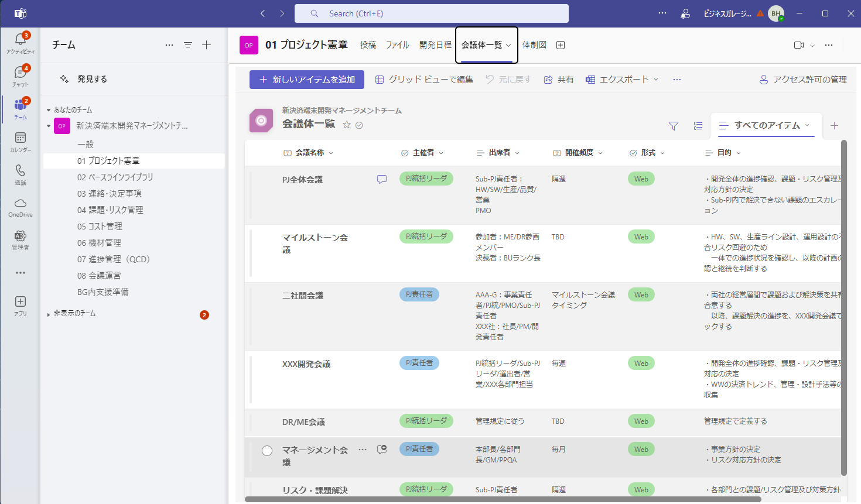Open comments on PJ全体会議 row
The height and width of the screenshot is (504, 861).
[382, 180]
